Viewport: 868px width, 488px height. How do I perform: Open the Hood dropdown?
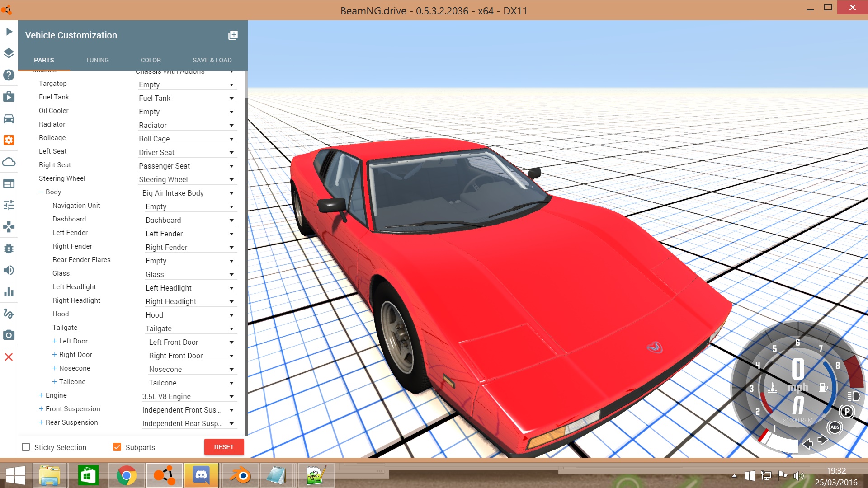tap(190, 315)
